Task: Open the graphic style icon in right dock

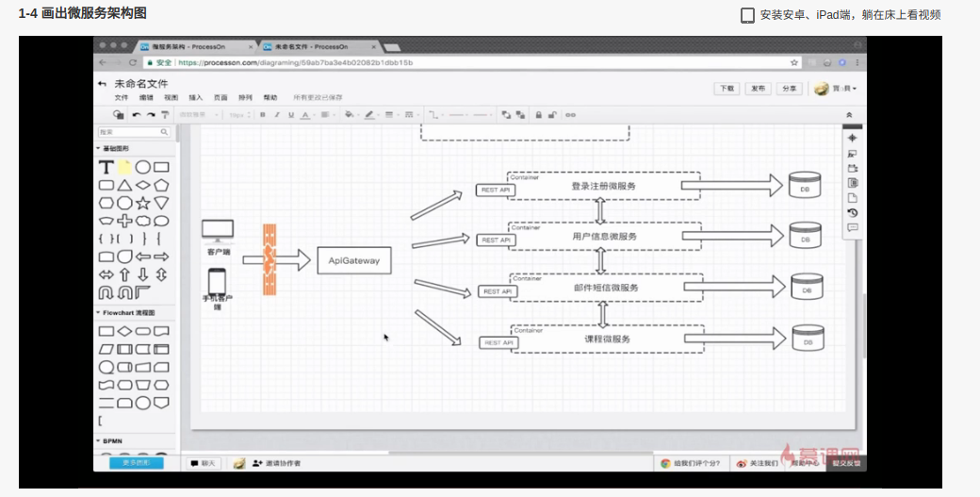Action: coord(853,153)
